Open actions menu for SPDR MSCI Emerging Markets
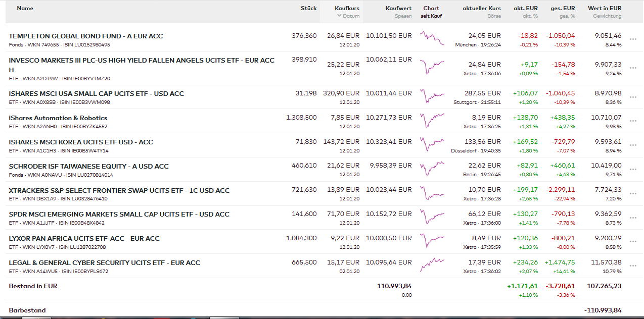644x319 pixels. point(633,218)
